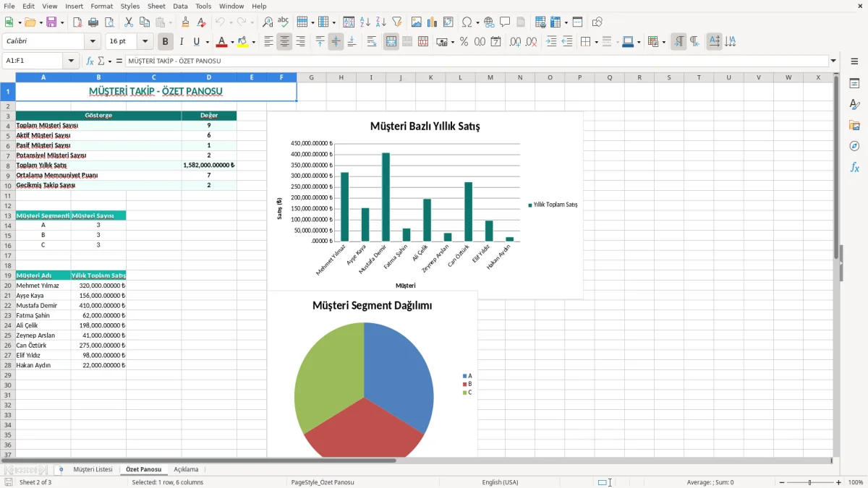Select column H header
868x488 pixels.
341,77
